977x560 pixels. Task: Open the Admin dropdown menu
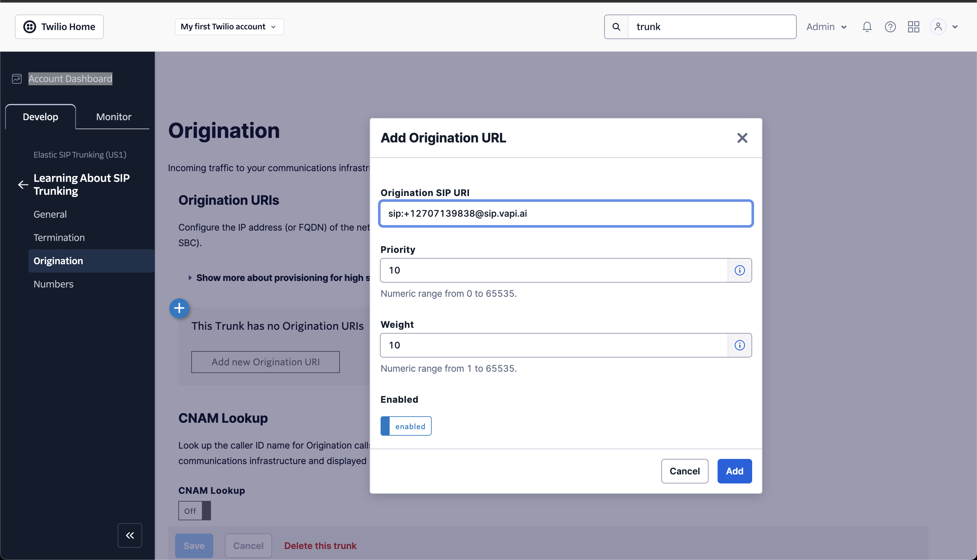826,26
